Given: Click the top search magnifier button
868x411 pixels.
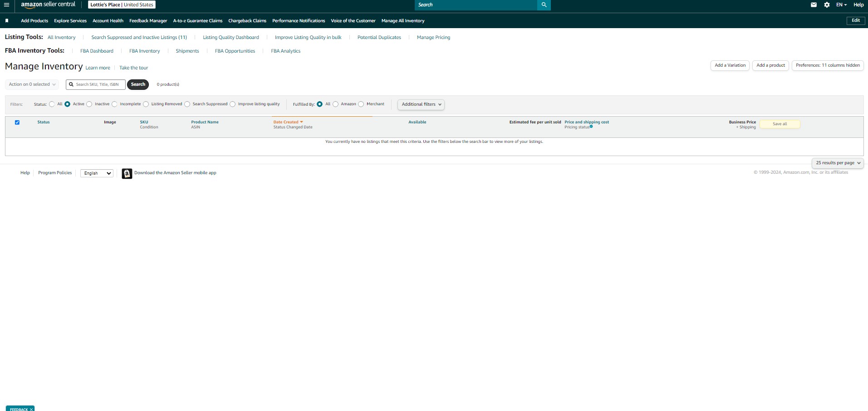Looking at the screenshot, I should pos(544,5).
